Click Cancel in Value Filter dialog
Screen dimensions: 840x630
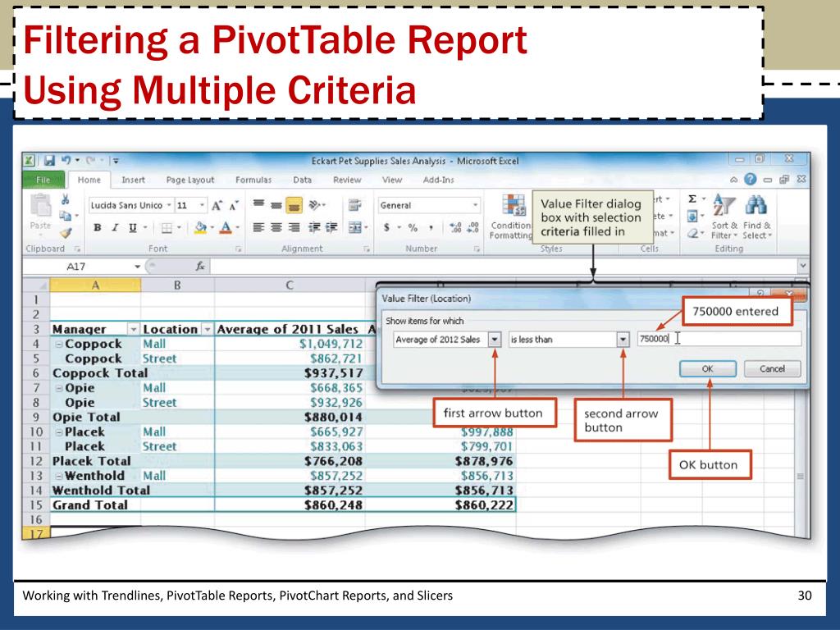tap(772, 368)
